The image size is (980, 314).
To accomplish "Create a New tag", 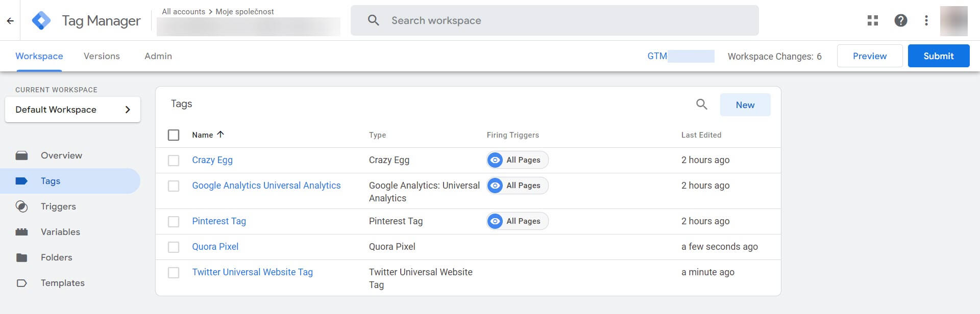I will (745, 104).
